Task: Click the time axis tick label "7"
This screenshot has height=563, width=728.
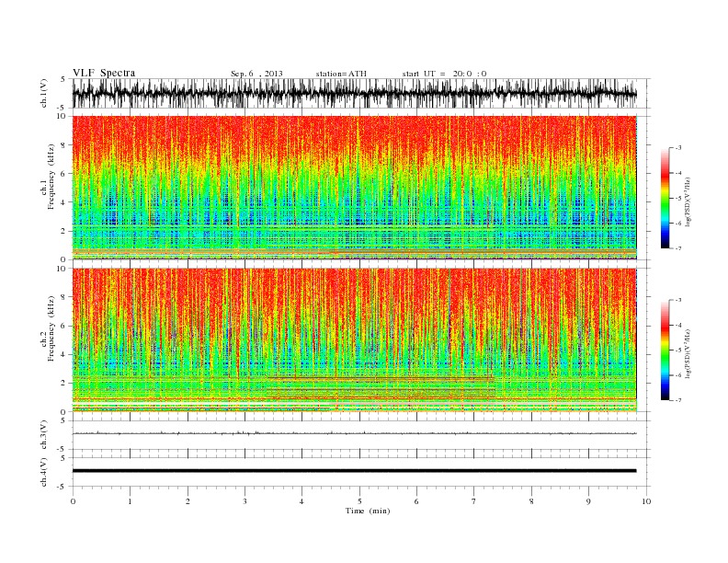Action: click(474, 501)
